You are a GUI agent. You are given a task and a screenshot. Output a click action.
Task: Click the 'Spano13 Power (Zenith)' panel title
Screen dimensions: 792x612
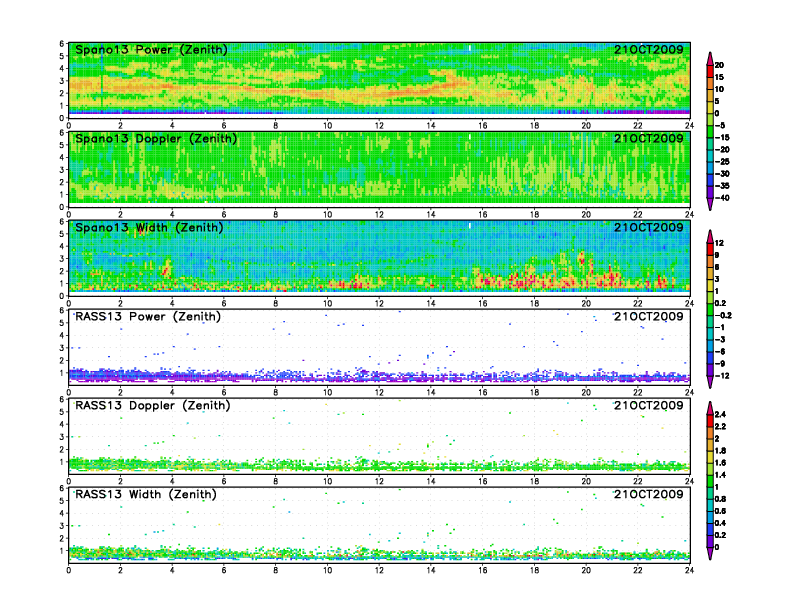(151, 49)
